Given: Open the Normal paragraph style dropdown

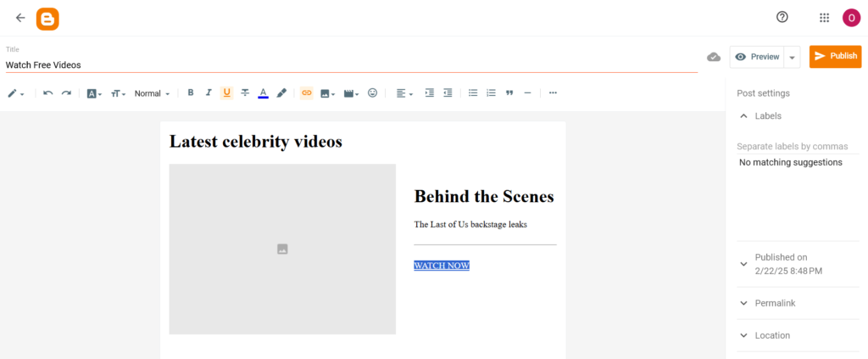Looking at the screenshot, I should pos(152,93).
